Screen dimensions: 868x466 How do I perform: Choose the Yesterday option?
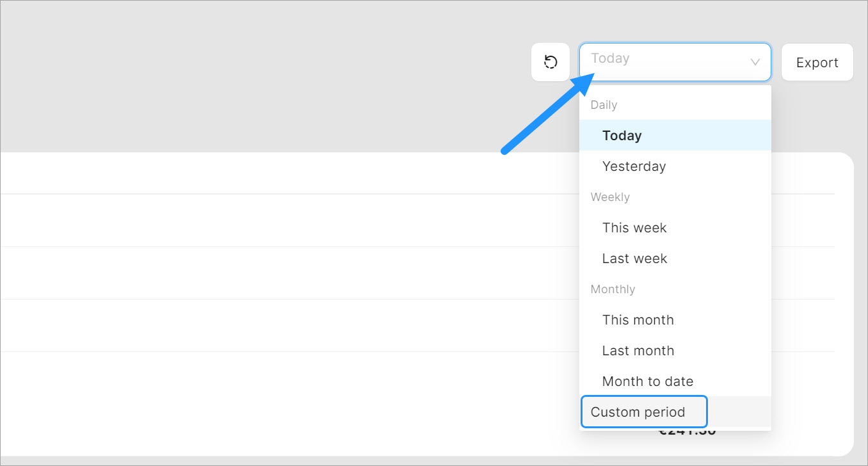634,166
